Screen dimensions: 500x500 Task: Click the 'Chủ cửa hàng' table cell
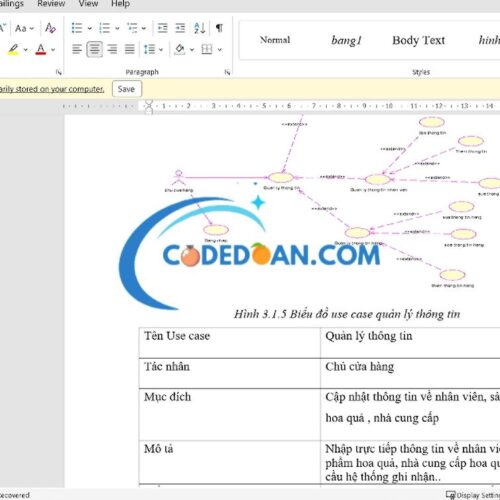coord(410,373)
